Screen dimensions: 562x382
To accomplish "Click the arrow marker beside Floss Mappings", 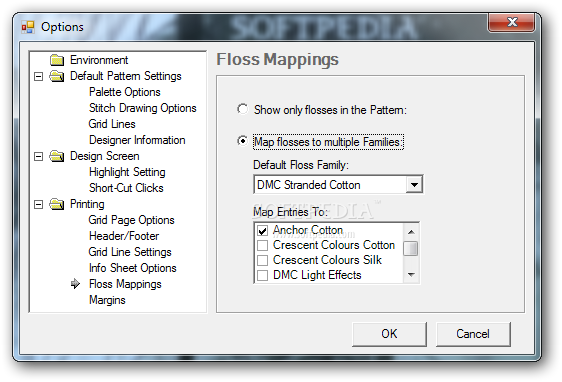I will (75, 284).
